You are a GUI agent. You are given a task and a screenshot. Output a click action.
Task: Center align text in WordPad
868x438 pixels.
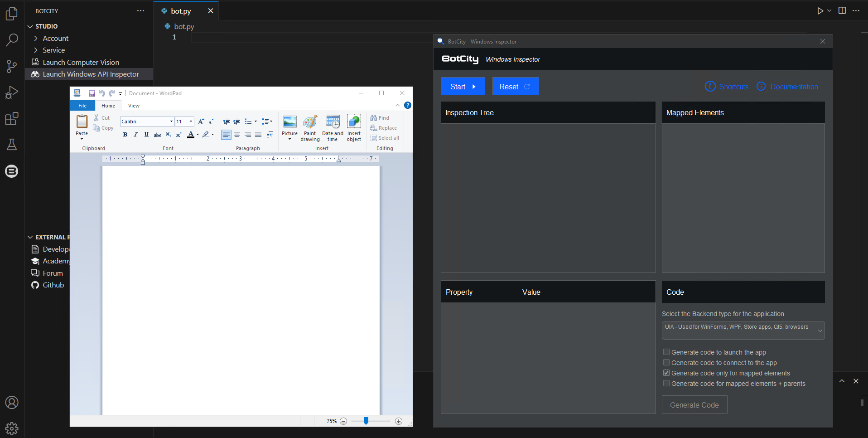(x=237, y=135)
